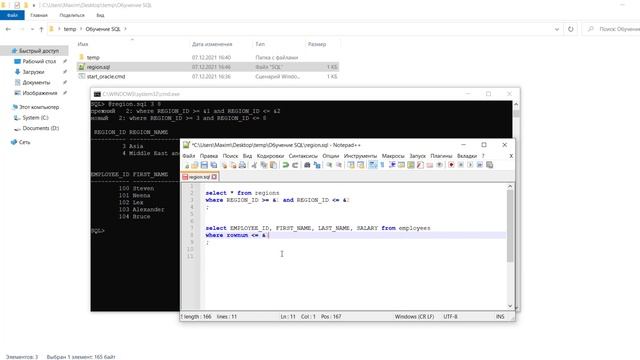This screenshot has height=360, width=640.
Task: Save the file using the floppy disk icon
Action: (204, 165)
